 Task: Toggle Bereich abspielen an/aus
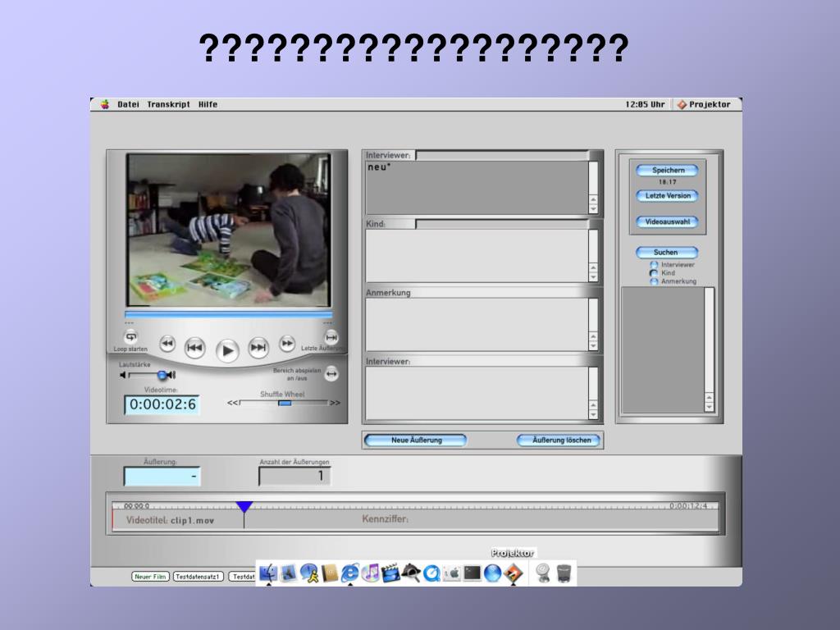click(331, 374)
